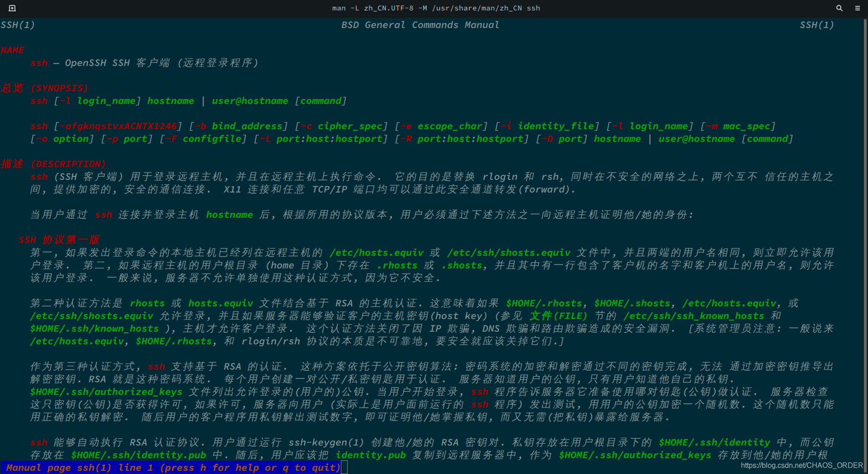Click 'identity_file' in the synopsis
The width and height of the screenshot is (868, 474).
coord(556,126)
